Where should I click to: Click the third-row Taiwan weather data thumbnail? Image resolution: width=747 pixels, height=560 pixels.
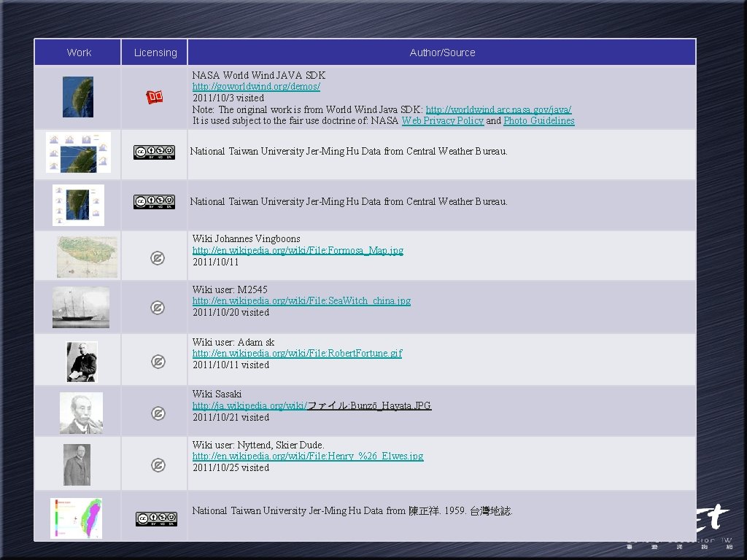click(x=78, y=205)
